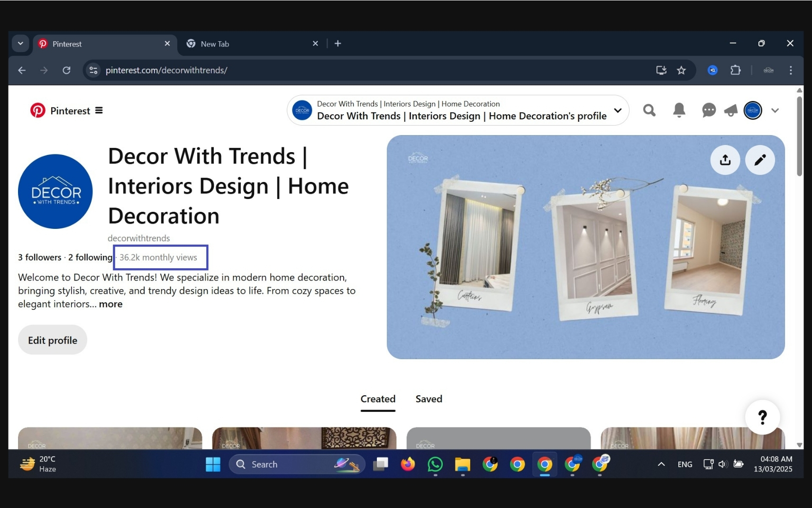
Task: Click the ENG language indicator
Action: click(x=684, y=464)
